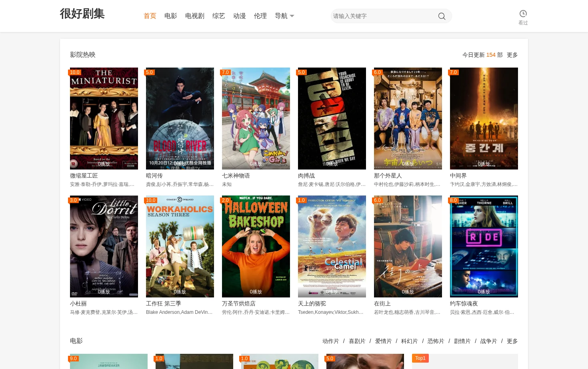Click 更多 in the 影院热映 section
This screenshot has width=588, height=369.
pos(512,55)
